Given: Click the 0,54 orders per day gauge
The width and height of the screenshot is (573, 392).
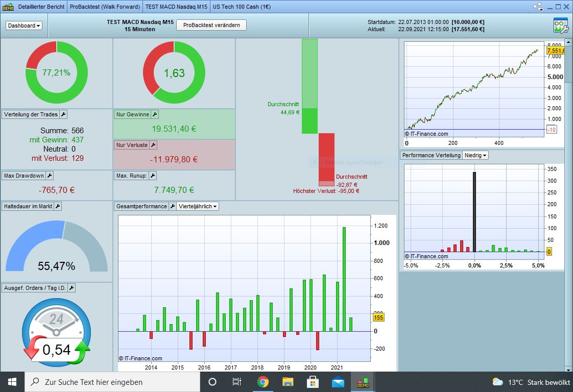Looking at the screenshot, I should coord(57,332).
